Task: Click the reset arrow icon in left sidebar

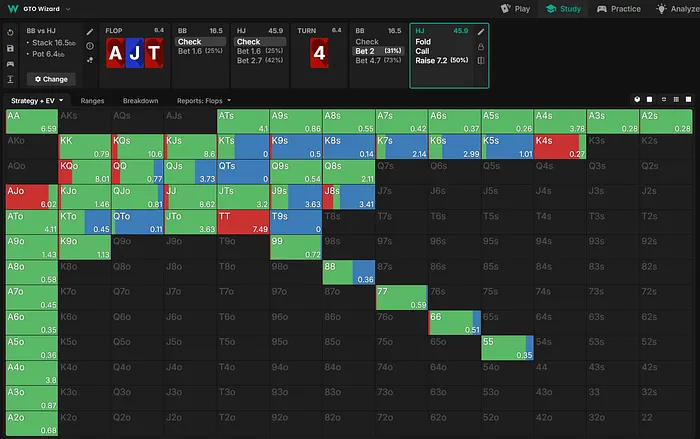Action: (9, 32)
